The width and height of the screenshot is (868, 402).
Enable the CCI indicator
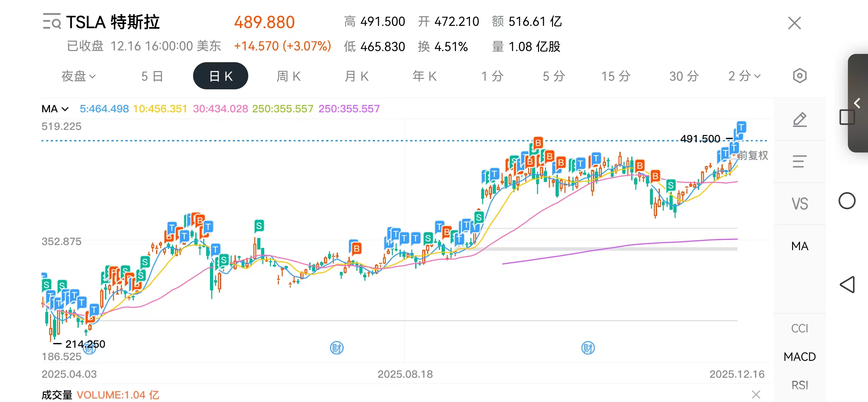pos(799,328)
